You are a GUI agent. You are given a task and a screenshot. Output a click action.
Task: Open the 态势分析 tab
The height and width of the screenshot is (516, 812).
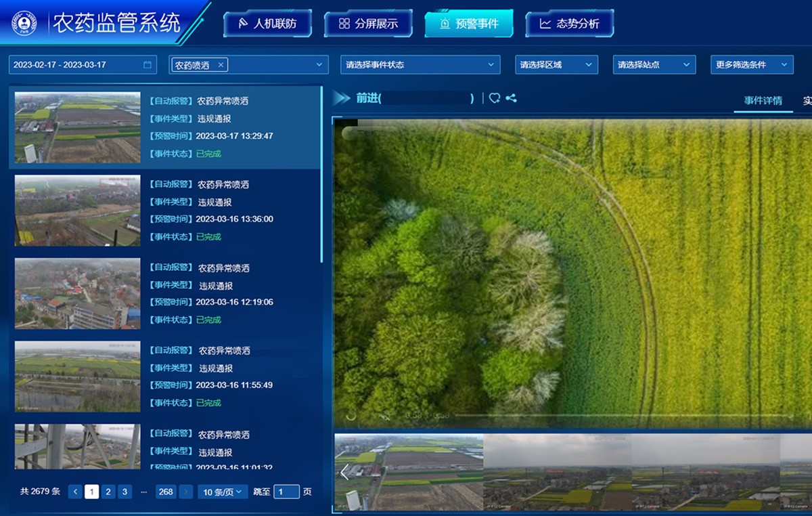(569, 24)
